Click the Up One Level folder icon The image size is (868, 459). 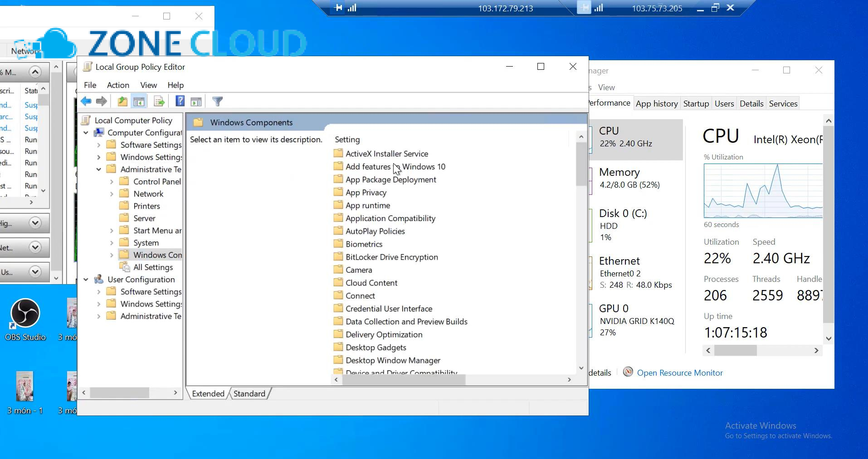click(122, 101)
